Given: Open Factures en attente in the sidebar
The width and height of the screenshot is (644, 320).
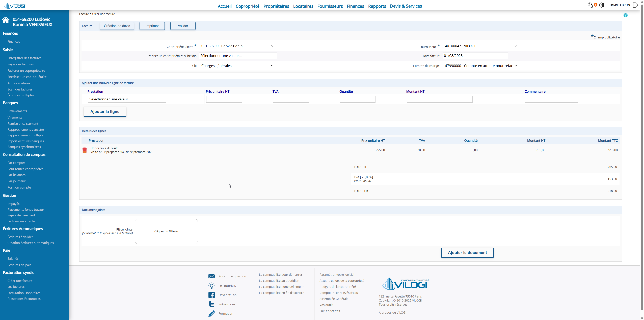Looking at the screenshot, I should click(x=21, y=221).
